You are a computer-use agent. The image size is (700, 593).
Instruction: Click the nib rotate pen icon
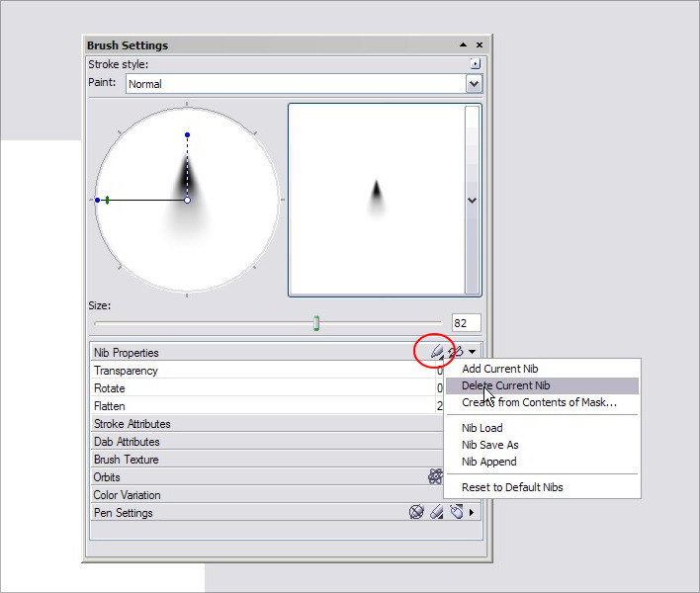(456, 352)
